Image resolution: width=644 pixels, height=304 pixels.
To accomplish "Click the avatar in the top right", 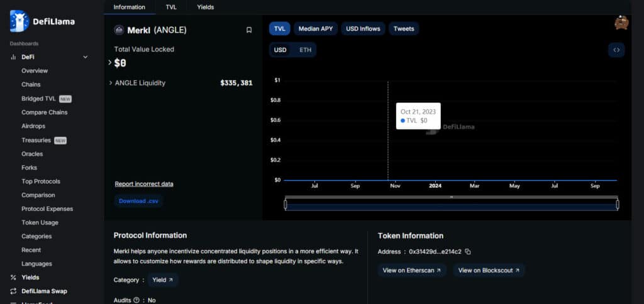I will point(621,23).
